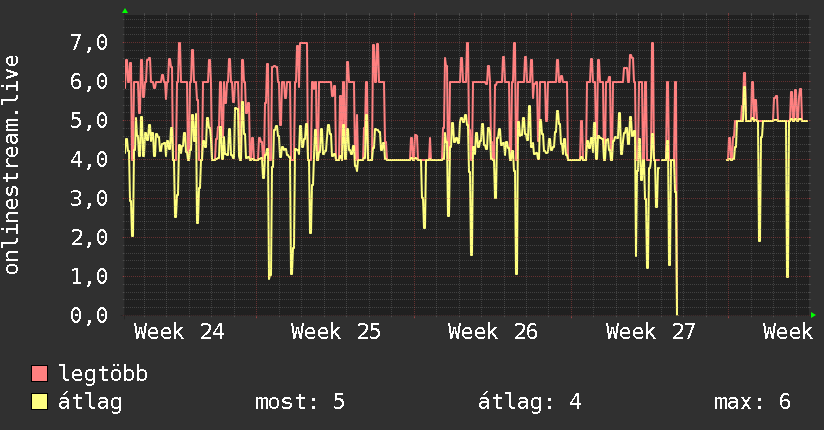Click the most: 5 statistic value
Screen dimensions: 824x430
[300, 402]
